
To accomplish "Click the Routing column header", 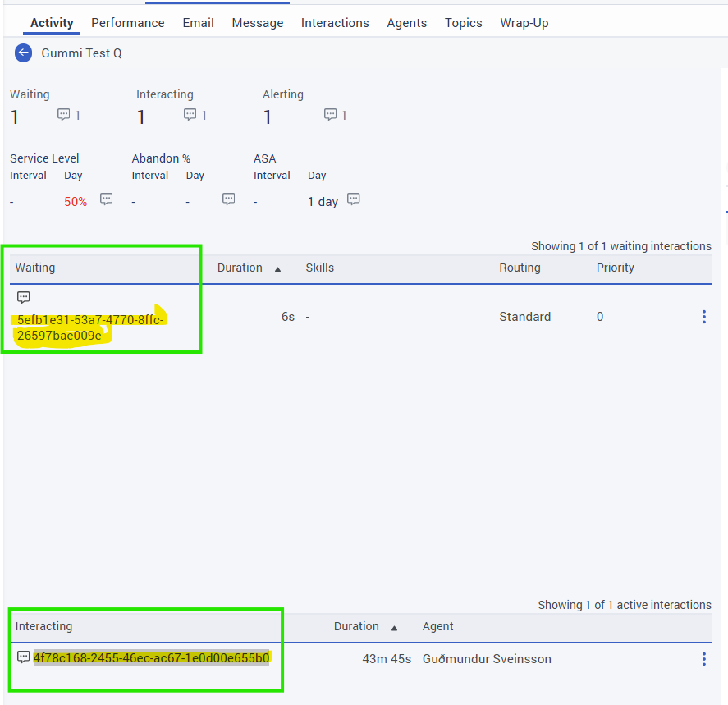I will (x=520, y=268).
